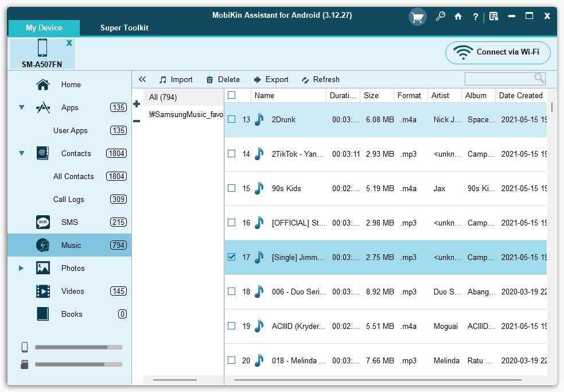The width and height of the screenshot is (564, 392).
Task: Click the playlist panel horizontal scrollbar
Action: click(x=175, y=380)
